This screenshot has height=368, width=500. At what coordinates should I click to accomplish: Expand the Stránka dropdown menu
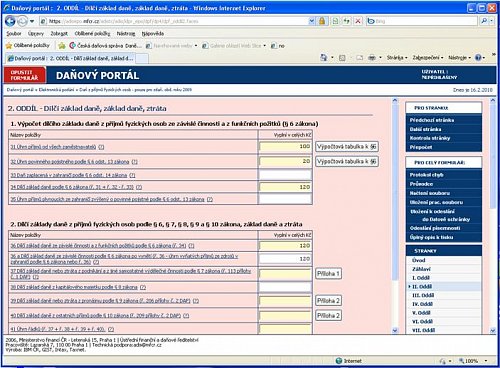397,58
